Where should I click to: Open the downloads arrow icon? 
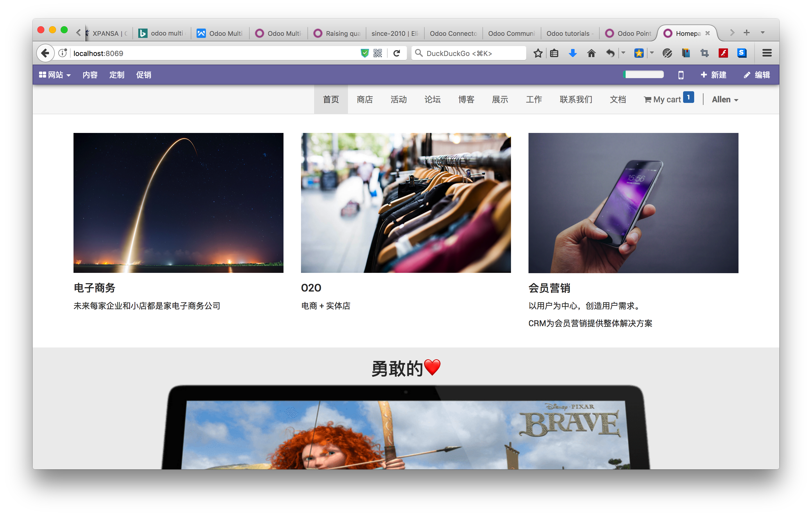click(573, 53)
